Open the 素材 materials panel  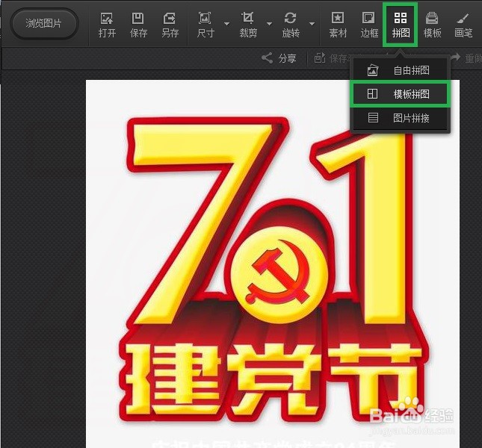[338, 25]
